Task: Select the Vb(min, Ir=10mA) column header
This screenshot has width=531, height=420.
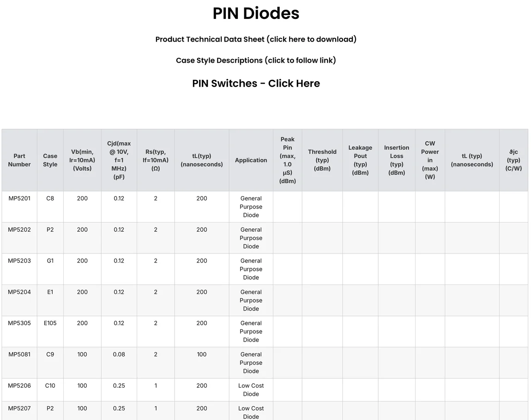Action: click(82, 160)
